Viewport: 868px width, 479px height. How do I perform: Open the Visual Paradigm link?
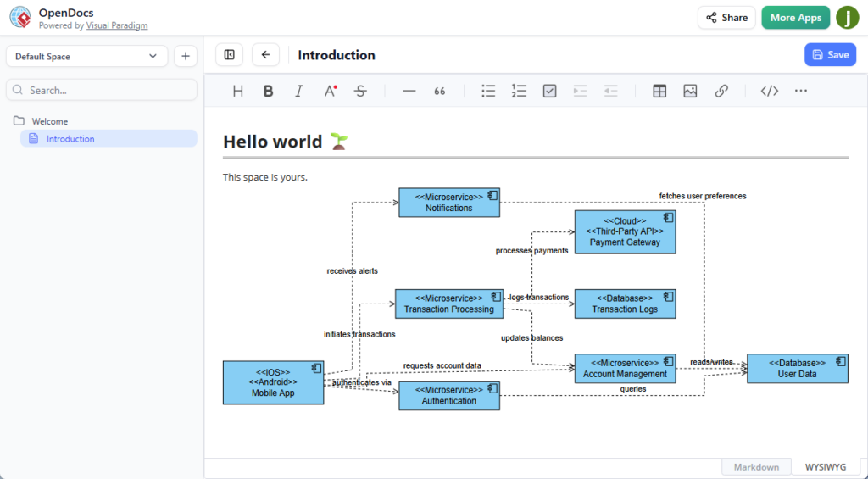117,26
